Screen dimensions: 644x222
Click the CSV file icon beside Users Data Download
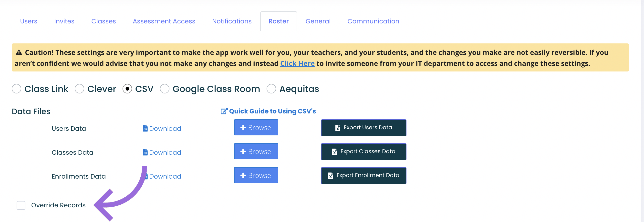click(x=145, y=128)
